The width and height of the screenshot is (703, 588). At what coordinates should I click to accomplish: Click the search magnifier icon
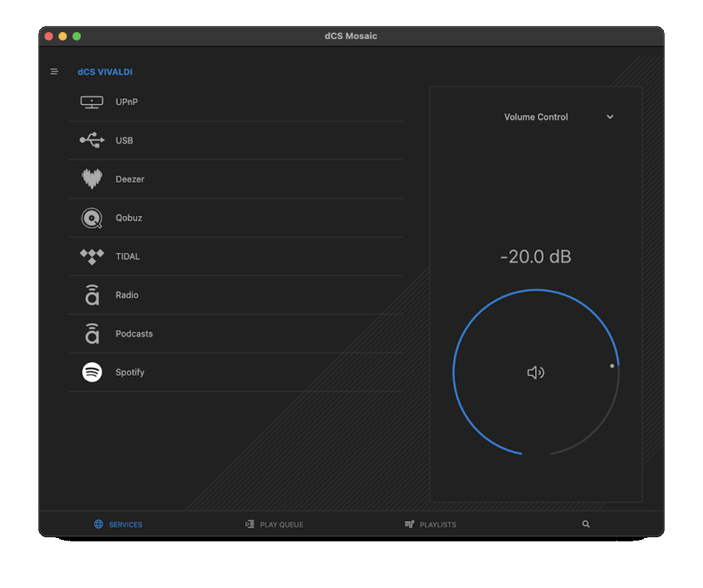point(586,524)
